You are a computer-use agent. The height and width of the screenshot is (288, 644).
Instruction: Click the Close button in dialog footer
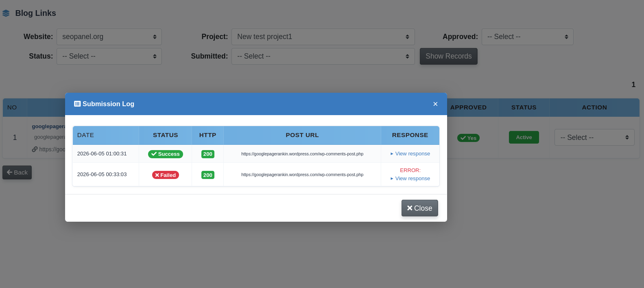pyautogui.click(x=420, y=208)
